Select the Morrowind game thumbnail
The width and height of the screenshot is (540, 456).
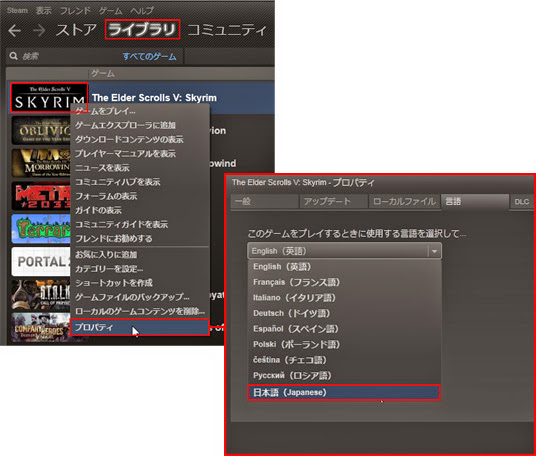click(x=41, y=163)
